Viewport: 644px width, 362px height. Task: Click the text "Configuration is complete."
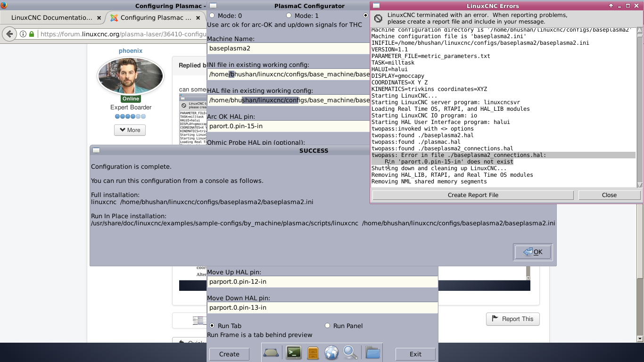coord(131,166)
